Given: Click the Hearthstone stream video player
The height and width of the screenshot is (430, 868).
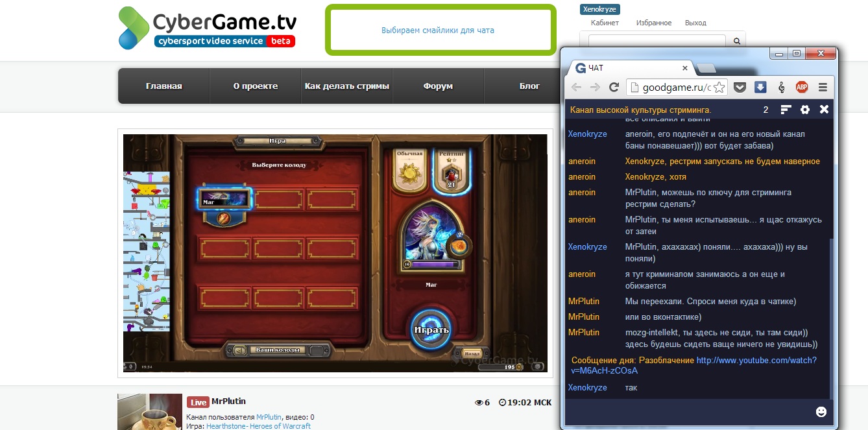Looking at the screenshot, I should [335, 253].
